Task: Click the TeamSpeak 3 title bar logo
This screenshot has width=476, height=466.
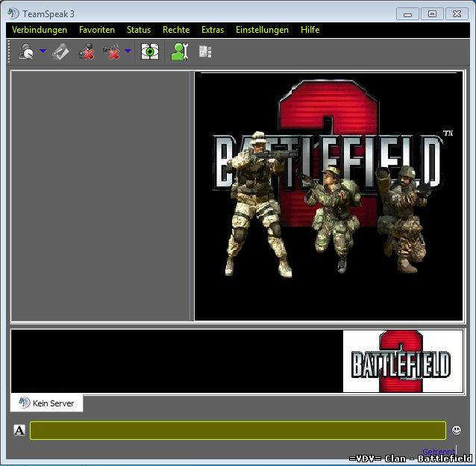Action: (x=13, y=13)
